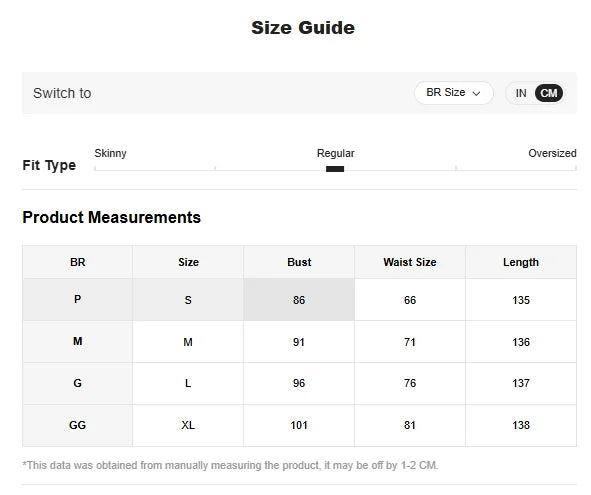Image resolution: width=591 pixels, height=495 pixels.
Task: Select length value 137 cell
Action: (521, 383)
